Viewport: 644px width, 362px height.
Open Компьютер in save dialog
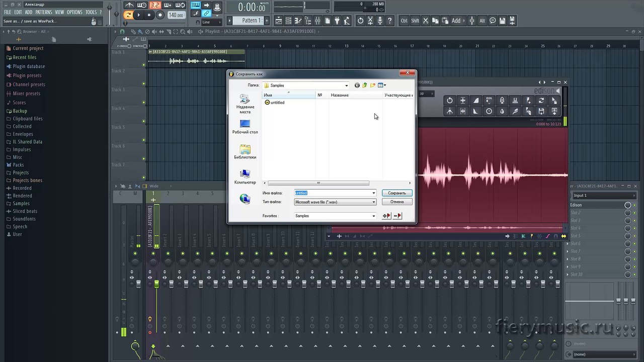click(x=245, y=177)
